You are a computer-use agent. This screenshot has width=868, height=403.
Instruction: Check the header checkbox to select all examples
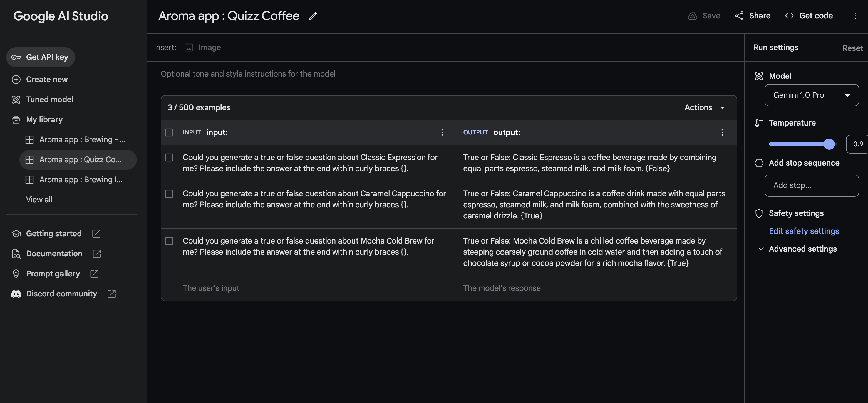169,132
